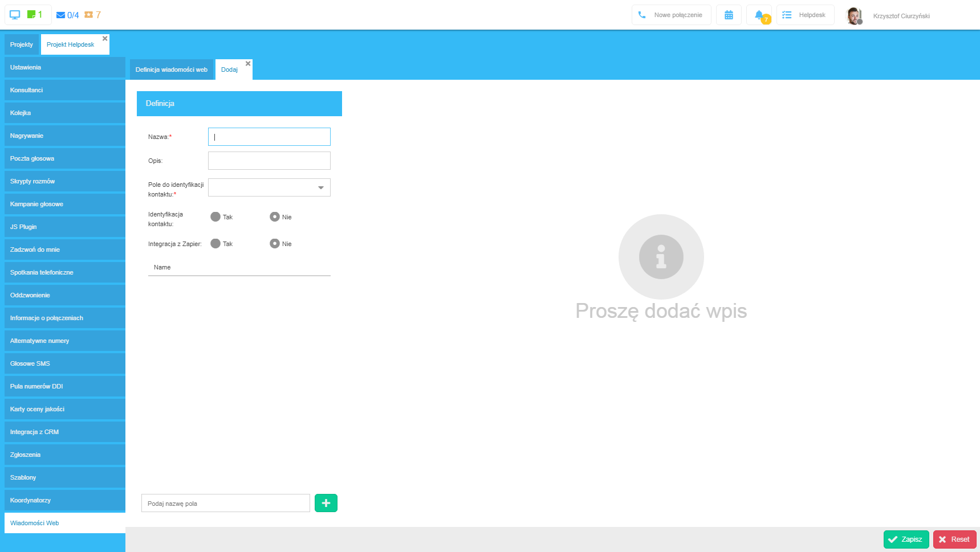
Task: Open Spotkania telefoniczne in the sidebar
Action: pos(65,272)
